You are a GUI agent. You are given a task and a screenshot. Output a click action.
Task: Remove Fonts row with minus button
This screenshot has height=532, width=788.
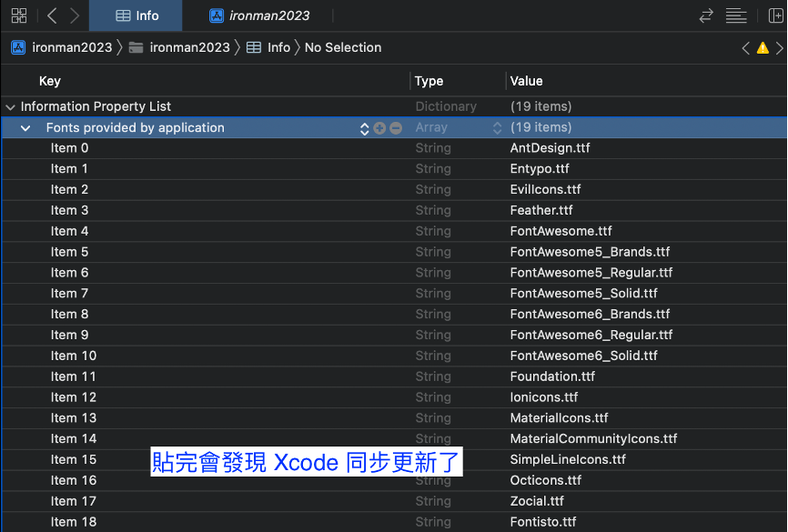tap(396, 128)
